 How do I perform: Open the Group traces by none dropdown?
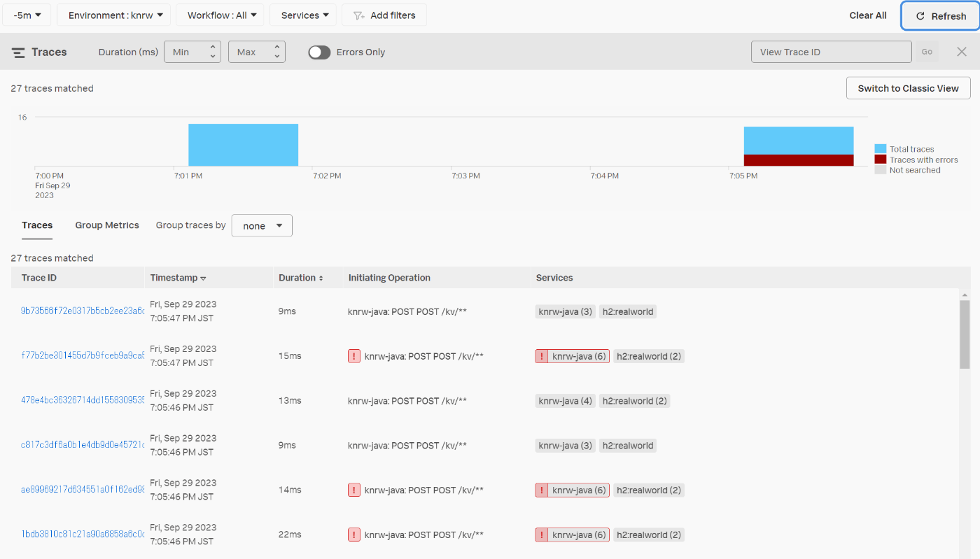click(262, 226)
